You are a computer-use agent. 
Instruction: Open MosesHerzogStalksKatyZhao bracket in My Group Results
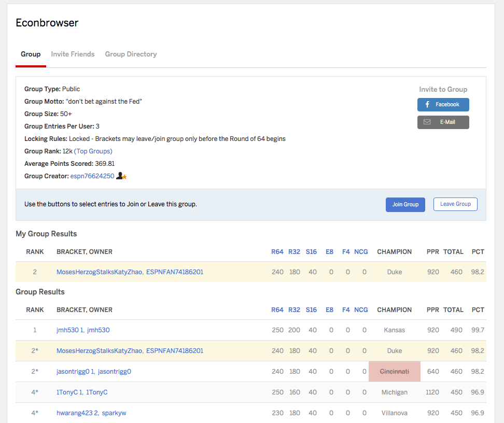pos(99,272)
